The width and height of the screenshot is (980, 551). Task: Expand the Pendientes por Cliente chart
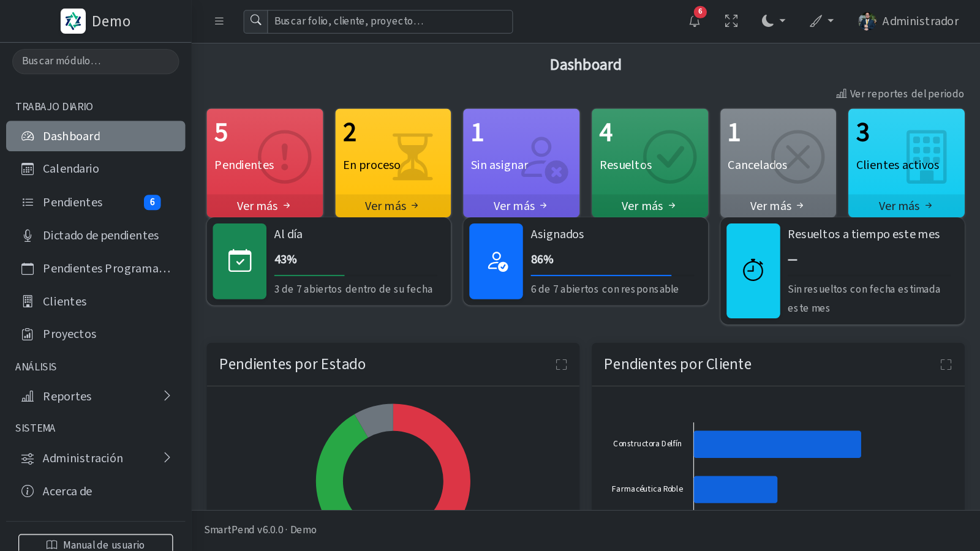(x=946, y=365)
